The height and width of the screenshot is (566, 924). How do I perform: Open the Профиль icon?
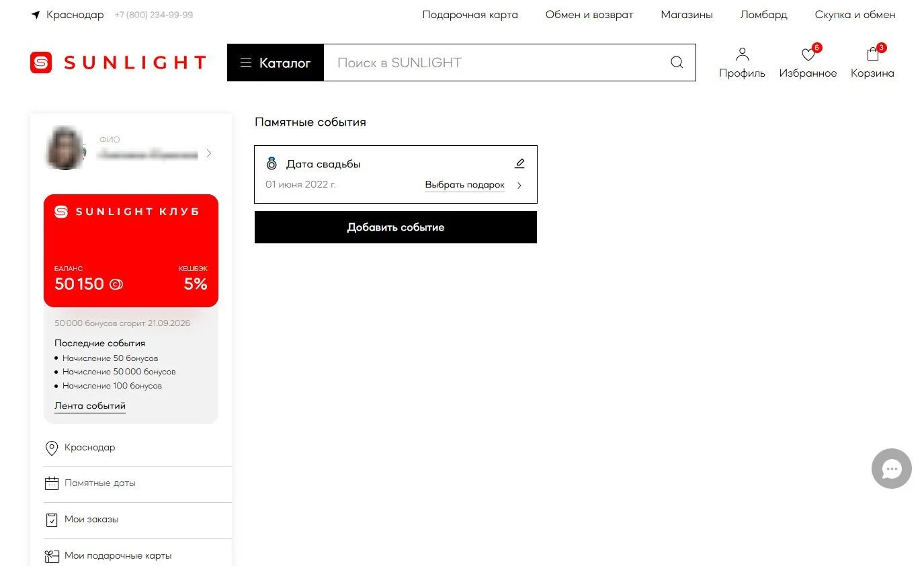pyautogui.click(x=742, y=63)
